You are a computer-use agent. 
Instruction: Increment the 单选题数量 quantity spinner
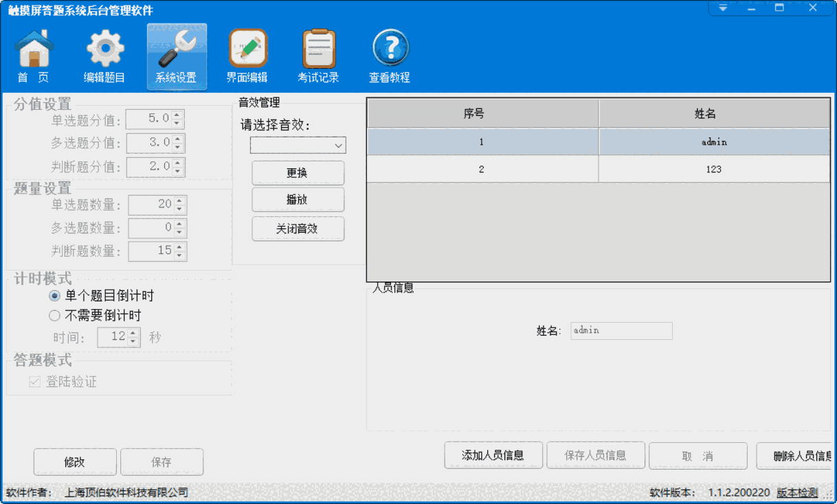click(181, 201)
